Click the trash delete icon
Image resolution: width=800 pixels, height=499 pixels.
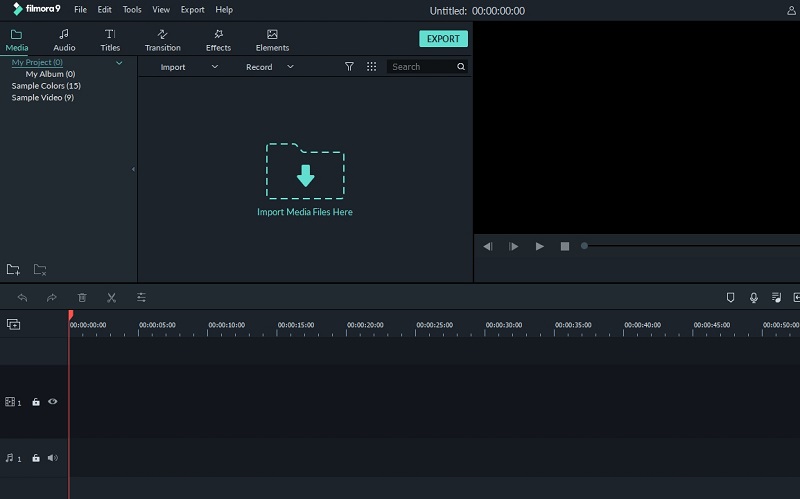tap(82, 297)
